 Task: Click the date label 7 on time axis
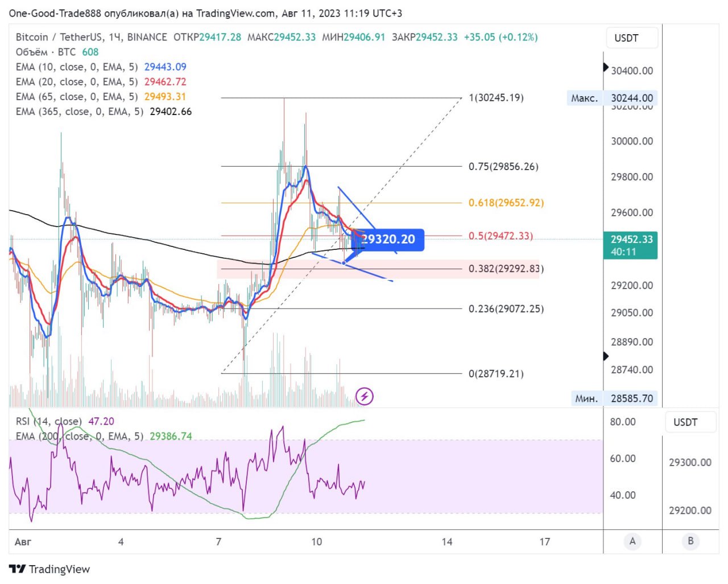pyautogui.click(x=218, y=542)
